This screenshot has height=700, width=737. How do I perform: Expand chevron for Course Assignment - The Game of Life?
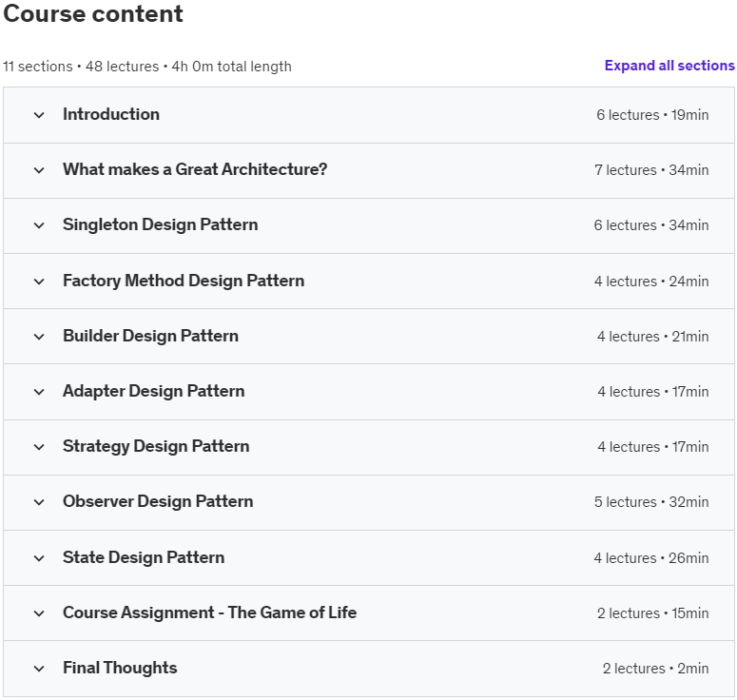tap(40, 613)
